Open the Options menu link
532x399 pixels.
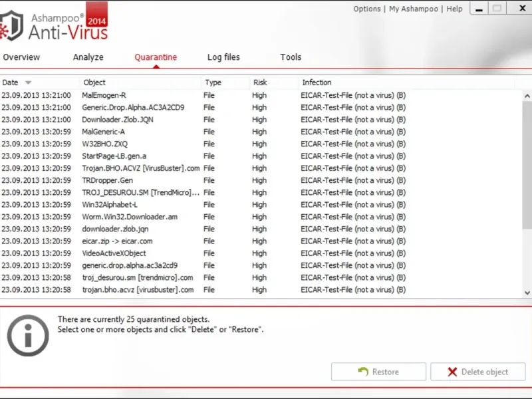(367, 9)
